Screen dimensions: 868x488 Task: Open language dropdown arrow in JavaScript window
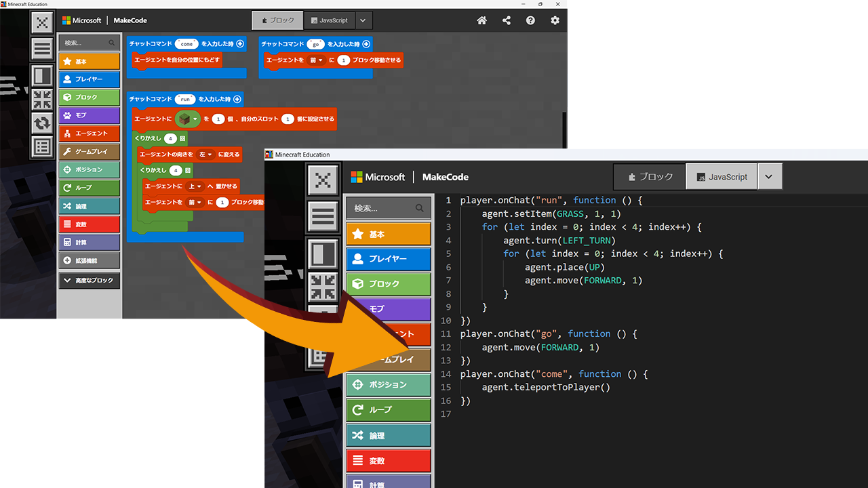[x=770, y=177]
